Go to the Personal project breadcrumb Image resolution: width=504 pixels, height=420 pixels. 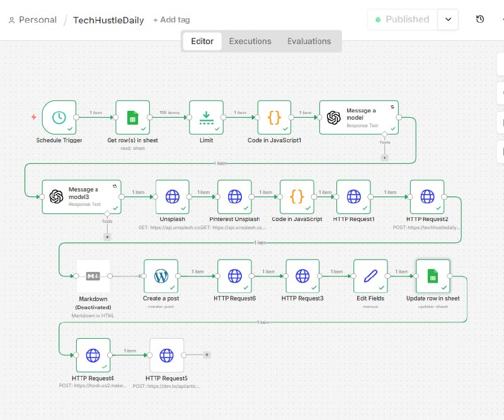point(33,20)
